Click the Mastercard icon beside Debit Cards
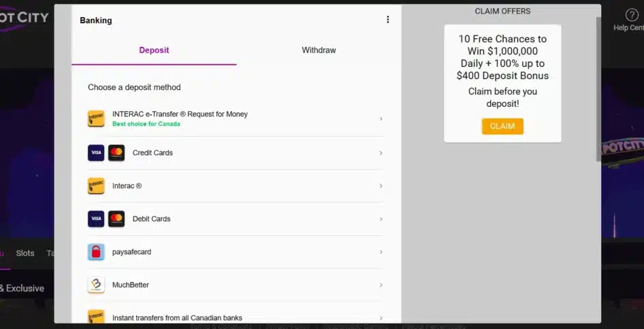 (x=116, y=219)
